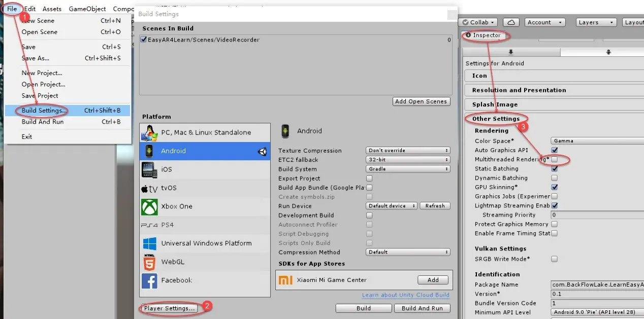Viewport: 644px width, 319px height.
Task: Choose the iOS device icon in platform list
Action: 149,169
